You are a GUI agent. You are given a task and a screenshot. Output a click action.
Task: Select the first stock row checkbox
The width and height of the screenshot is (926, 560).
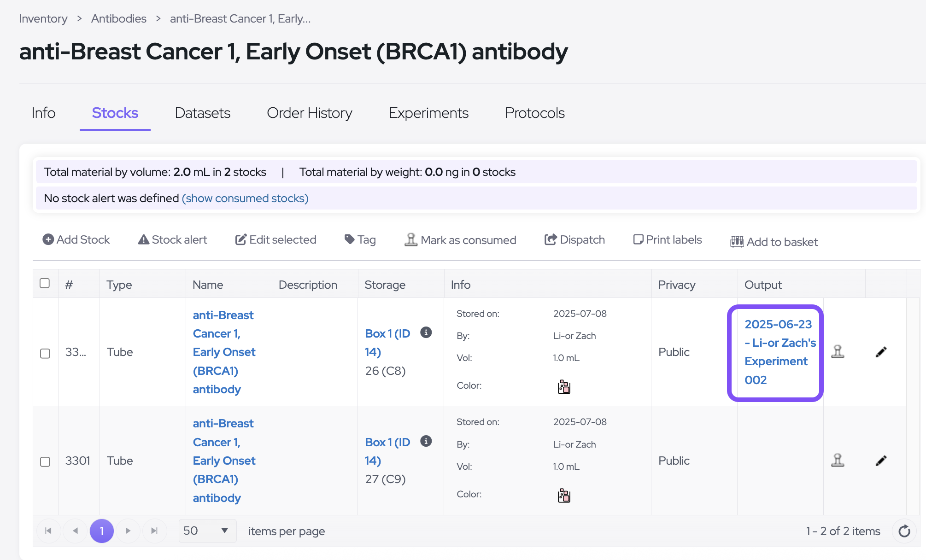pos(45,353)
